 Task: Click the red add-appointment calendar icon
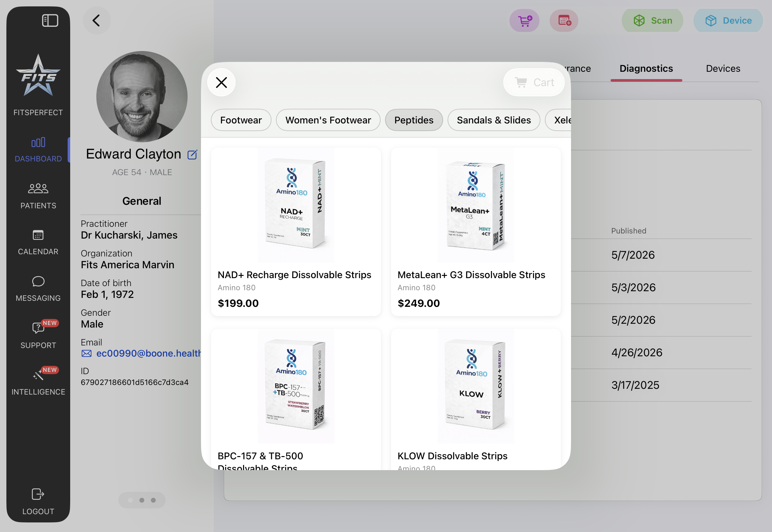564,21
